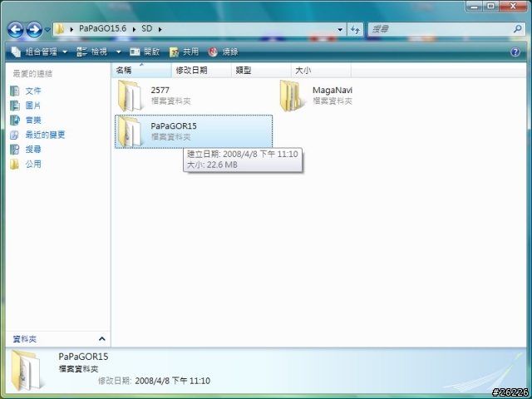Screen dimensions: 532x399
Task: Sort by the 修改日期 column header
Action: pos(201,70)
